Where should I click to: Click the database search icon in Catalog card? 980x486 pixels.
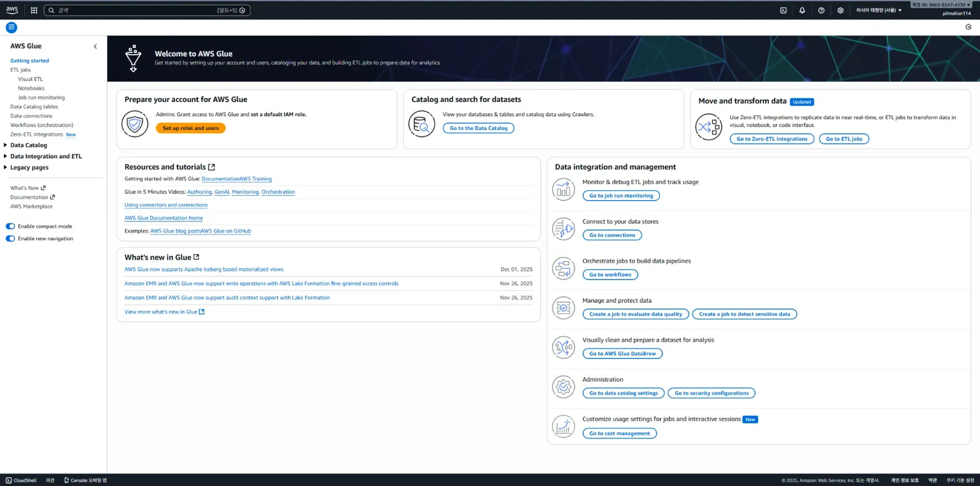tap(422, 123)
